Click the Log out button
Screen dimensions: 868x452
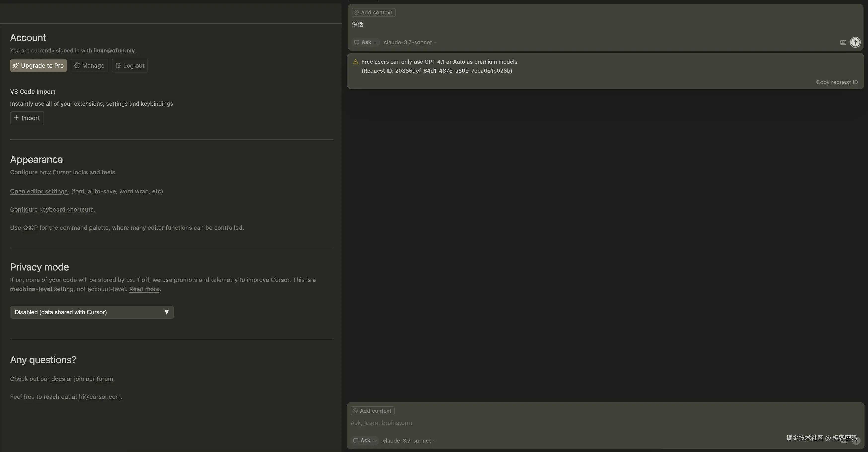pos(130,65)
